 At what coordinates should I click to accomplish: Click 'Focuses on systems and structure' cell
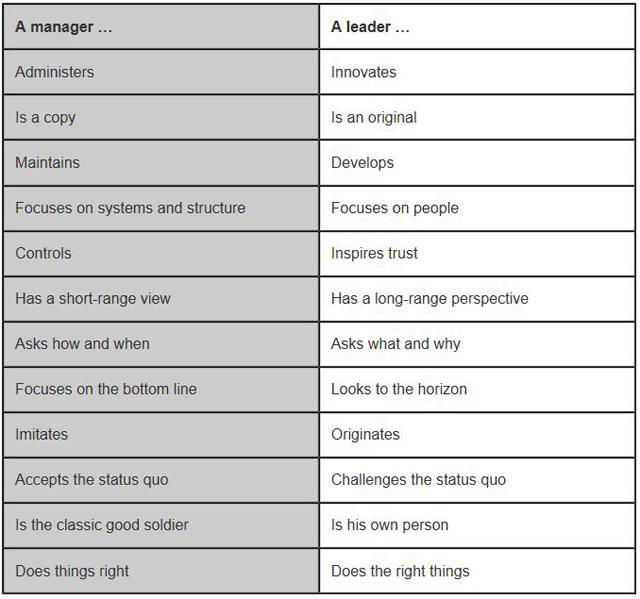161,209
